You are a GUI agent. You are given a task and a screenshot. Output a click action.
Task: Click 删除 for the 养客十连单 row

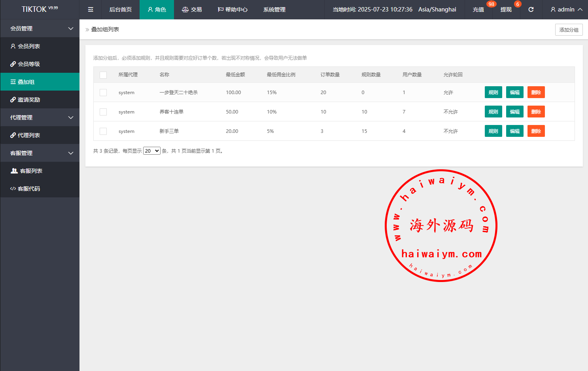(x=536, y=112)
